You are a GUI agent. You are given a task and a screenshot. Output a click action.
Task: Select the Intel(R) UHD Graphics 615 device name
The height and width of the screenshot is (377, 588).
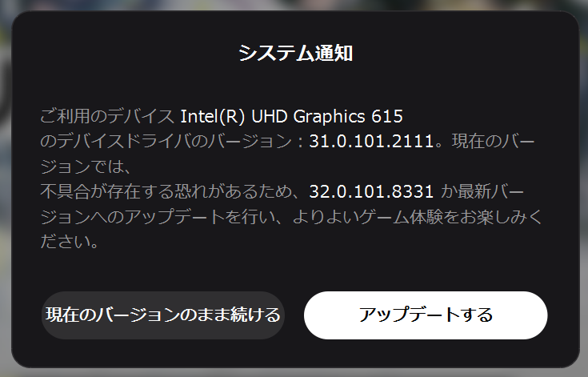point(291,115)
